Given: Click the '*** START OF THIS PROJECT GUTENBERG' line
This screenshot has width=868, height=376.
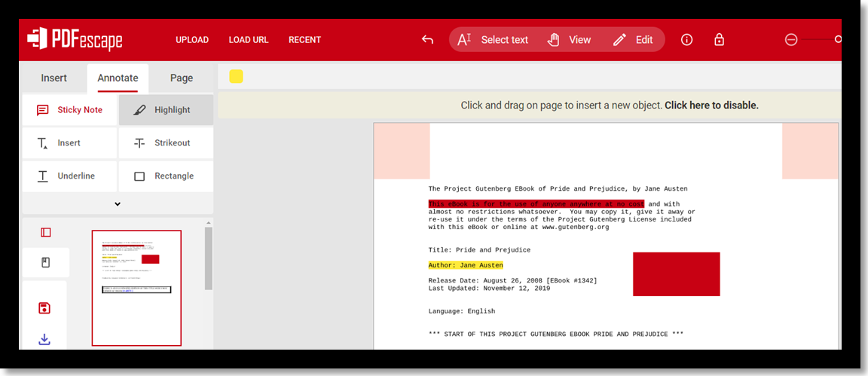Looking at the screenshot, I should click(x=556, y=334).
